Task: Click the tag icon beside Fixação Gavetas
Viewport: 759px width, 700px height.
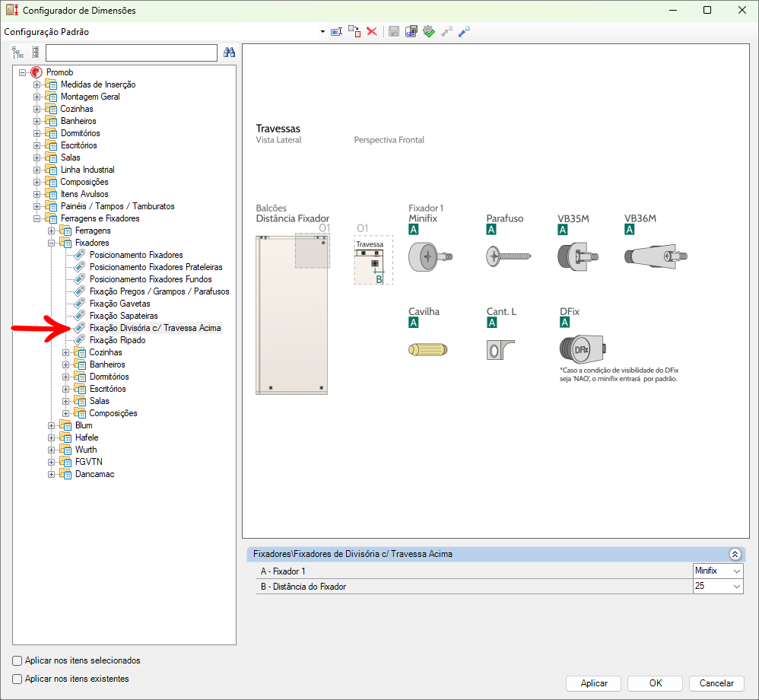Action: [x=79, y=304]
